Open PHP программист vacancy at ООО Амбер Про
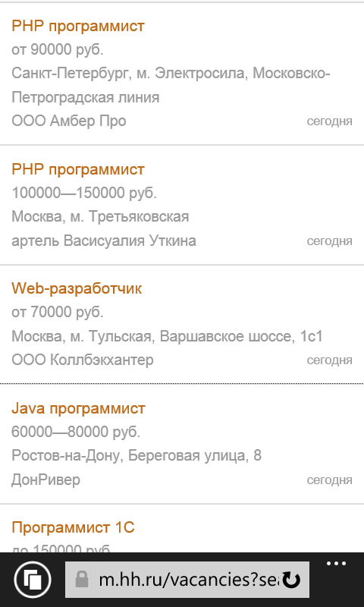Image resolution: width=364 pixels, height=607 pixels. 78,27
